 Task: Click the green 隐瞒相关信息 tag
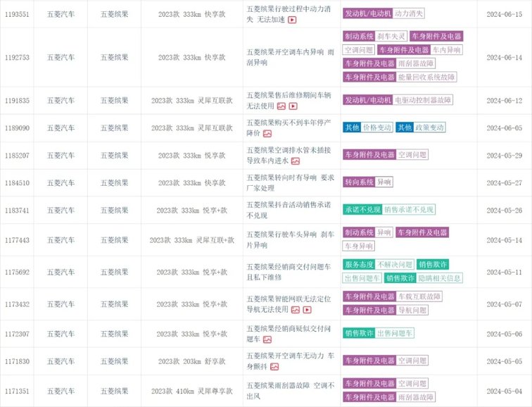tap(440, 277)
